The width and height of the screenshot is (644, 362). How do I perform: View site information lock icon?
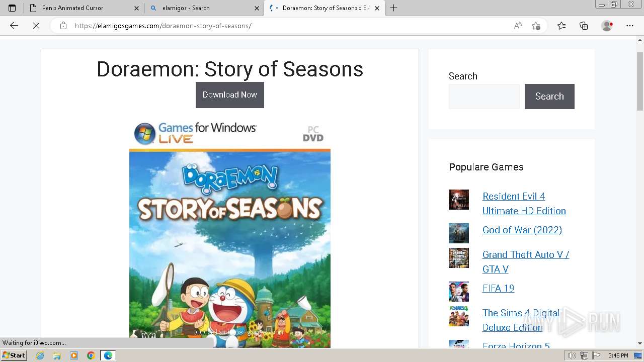point(63,26)
